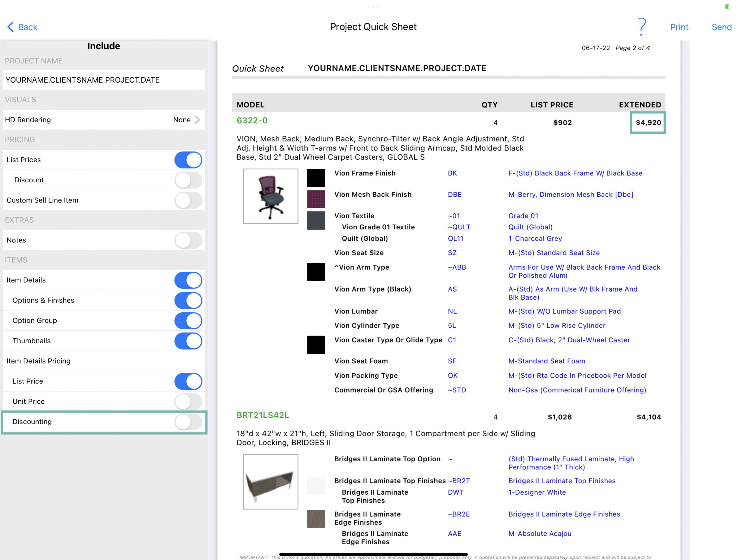Click the 06-17-22 date

[x=596, y=48]
